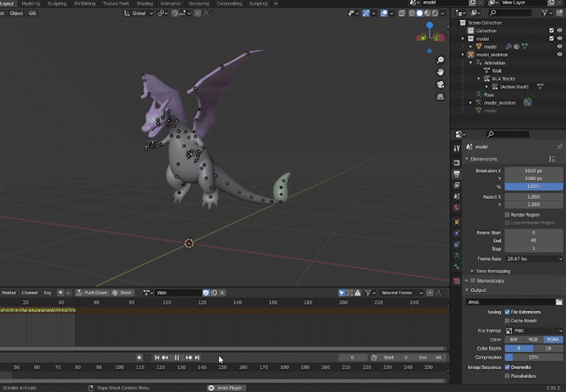Viewport: 566px width, 392px height.
Task: Adjust the Compression 15% slider
Action: [x=534, y=357]
